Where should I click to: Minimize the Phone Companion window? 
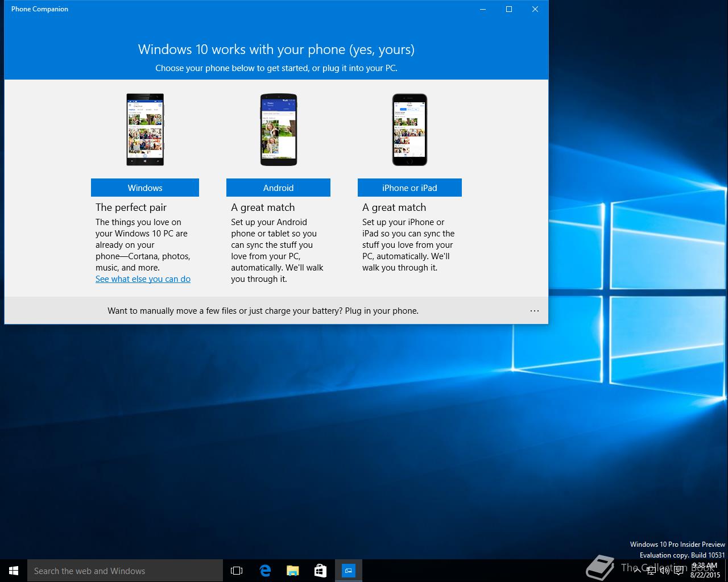point(483,9)
